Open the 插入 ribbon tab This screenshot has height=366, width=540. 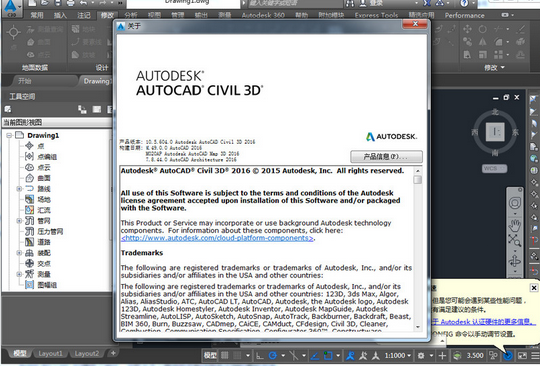point(60,15)
